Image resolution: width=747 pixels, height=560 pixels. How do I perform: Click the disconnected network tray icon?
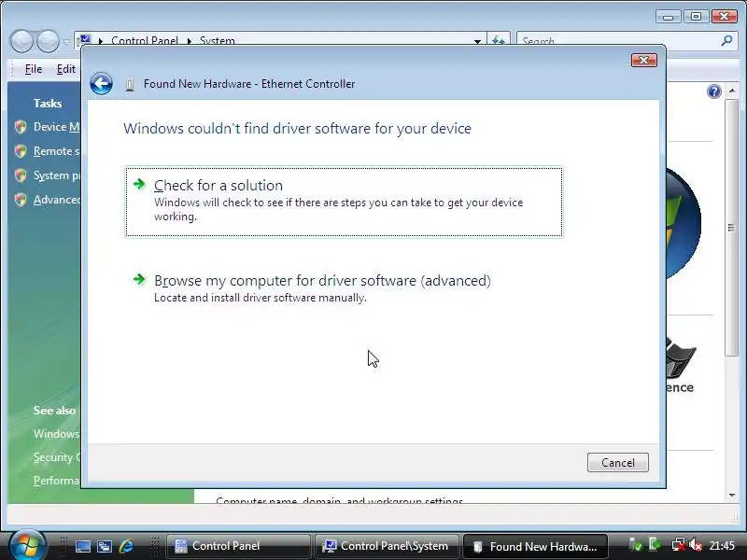678,545
